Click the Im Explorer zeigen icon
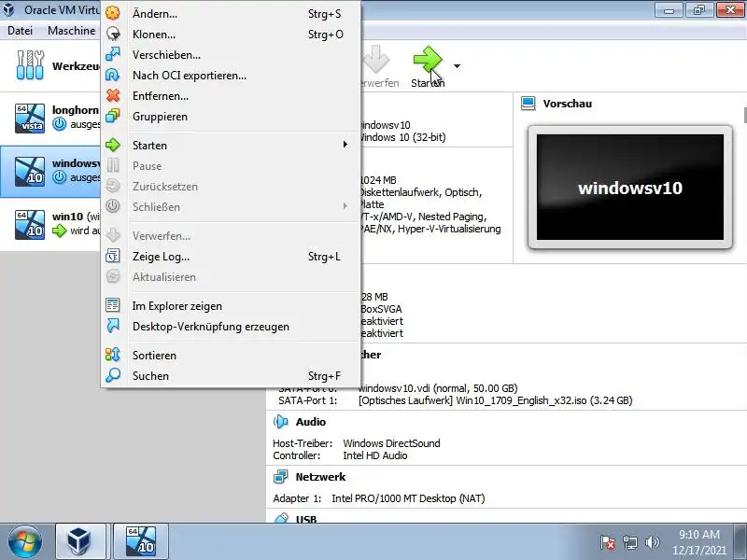Screen dimensions: 747x560 [x=113, y=305]
